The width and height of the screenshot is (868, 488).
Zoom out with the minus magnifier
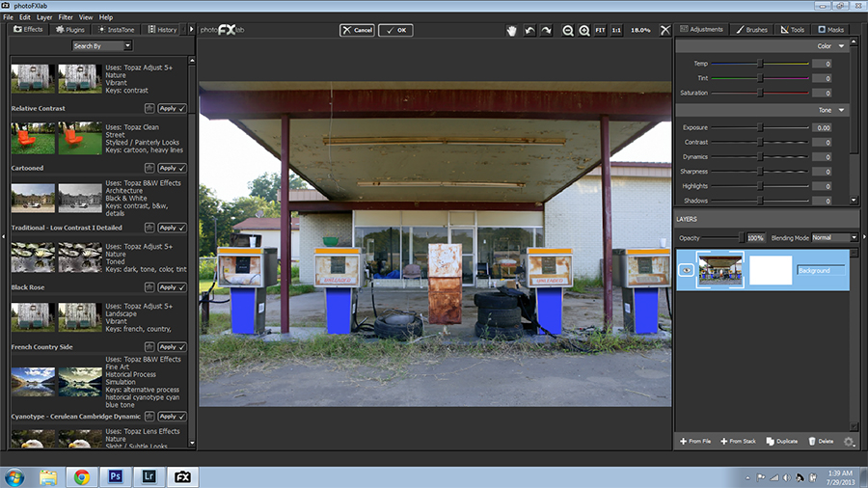tap(568, 30)
